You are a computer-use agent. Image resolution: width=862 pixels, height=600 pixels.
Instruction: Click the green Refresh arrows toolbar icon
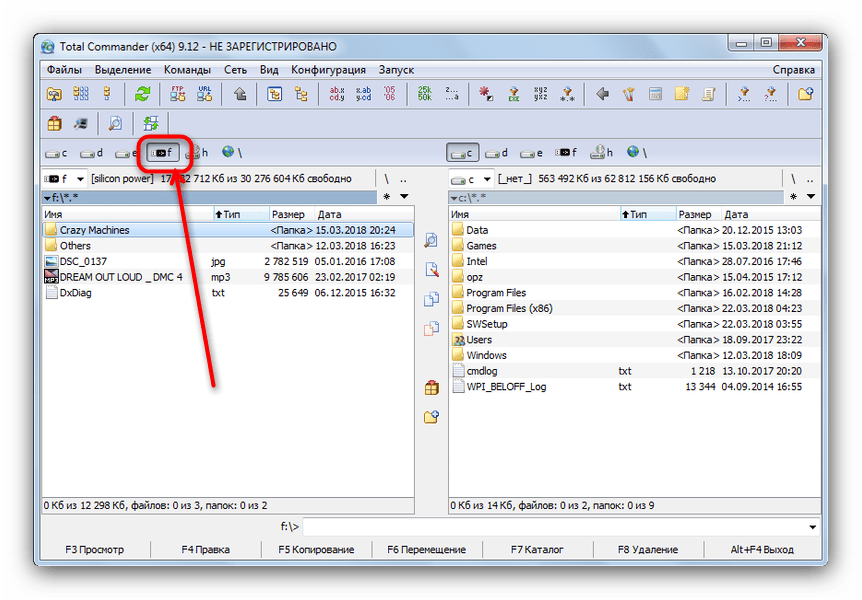tap(143, 94)
